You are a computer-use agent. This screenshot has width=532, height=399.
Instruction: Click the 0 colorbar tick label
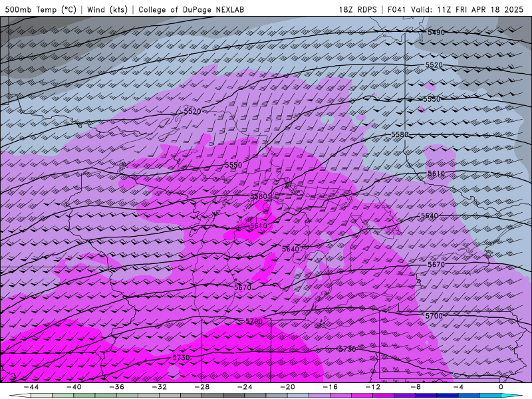(x=501, y=387)
